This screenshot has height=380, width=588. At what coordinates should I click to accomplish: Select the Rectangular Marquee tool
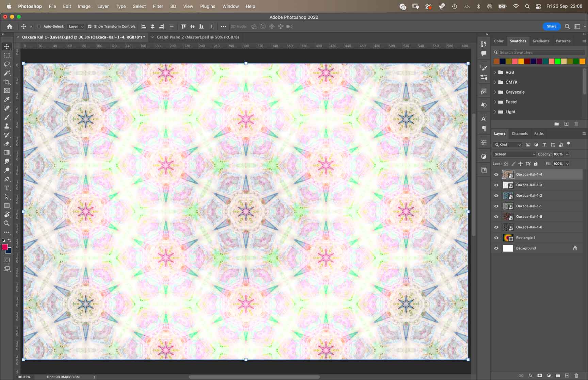(7, 55)
